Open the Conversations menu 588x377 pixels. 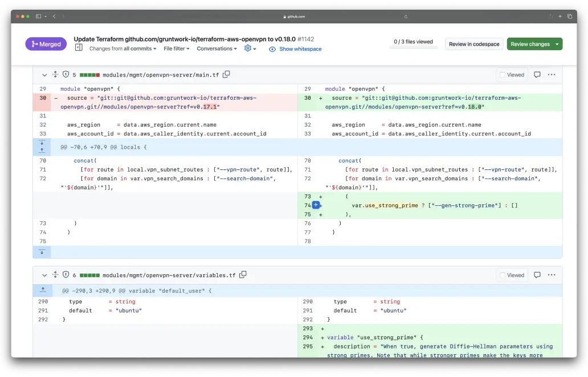point(217,48)
